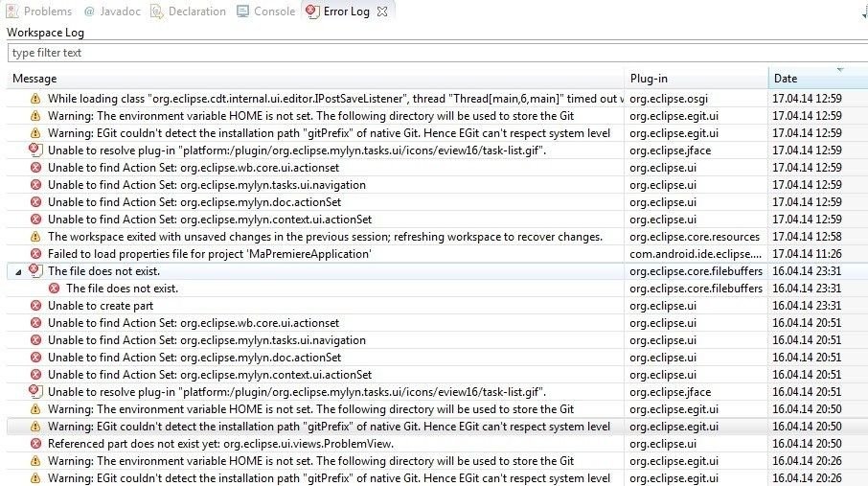Click the Date column sort indicator arrow
Screen dimensions: 868x486
pos(840,70)
